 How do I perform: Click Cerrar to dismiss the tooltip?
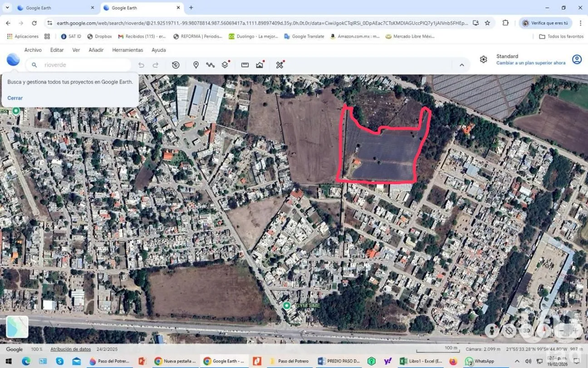click(x=15, y=98)
